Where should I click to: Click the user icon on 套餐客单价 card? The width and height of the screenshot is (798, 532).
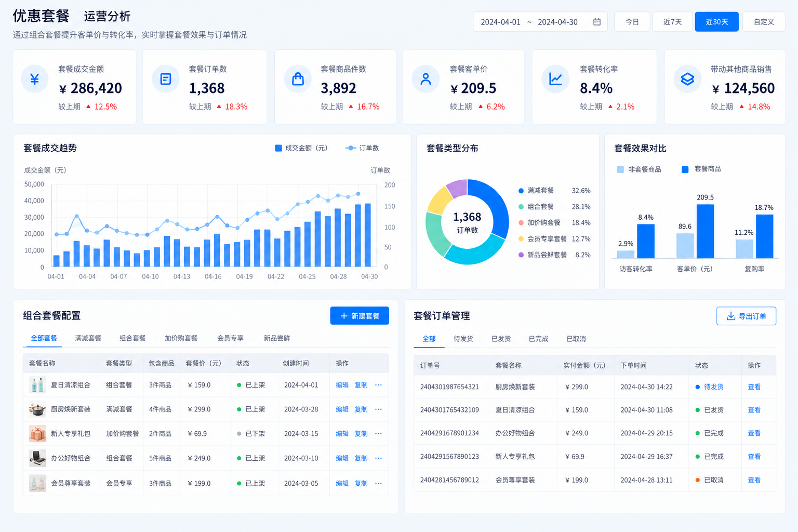[x=426, y=79]
